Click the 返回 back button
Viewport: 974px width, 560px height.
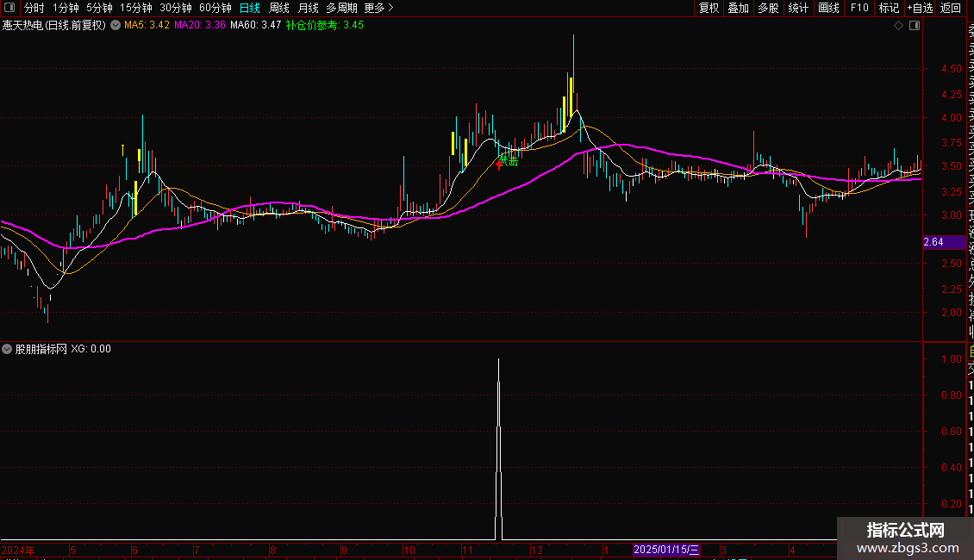tap(951, 8)
